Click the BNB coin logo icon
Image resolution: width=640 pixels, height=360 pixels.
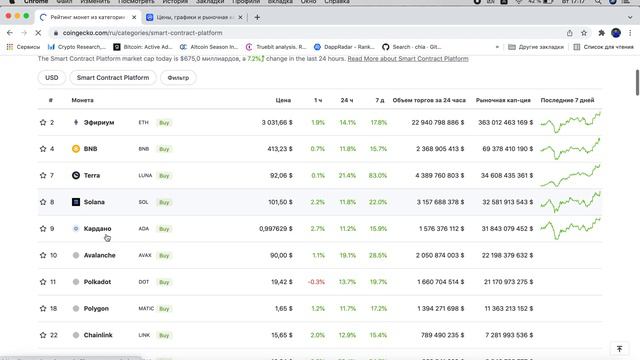pyautogui.click(x=76, y=149)
